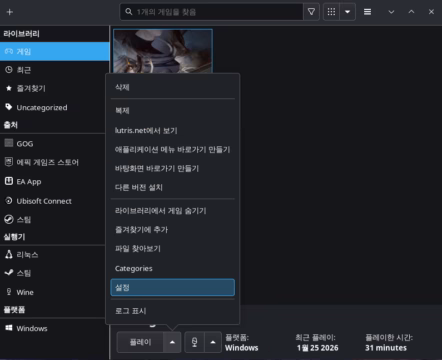Choose 파일 찾아보기 menu entry
442x360 pixels.
click(173, 249)
